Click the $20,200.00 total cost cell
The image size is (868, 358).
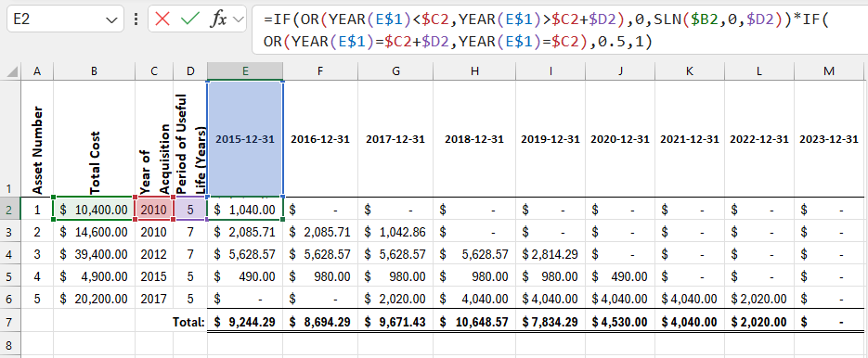tap(94, 299)
